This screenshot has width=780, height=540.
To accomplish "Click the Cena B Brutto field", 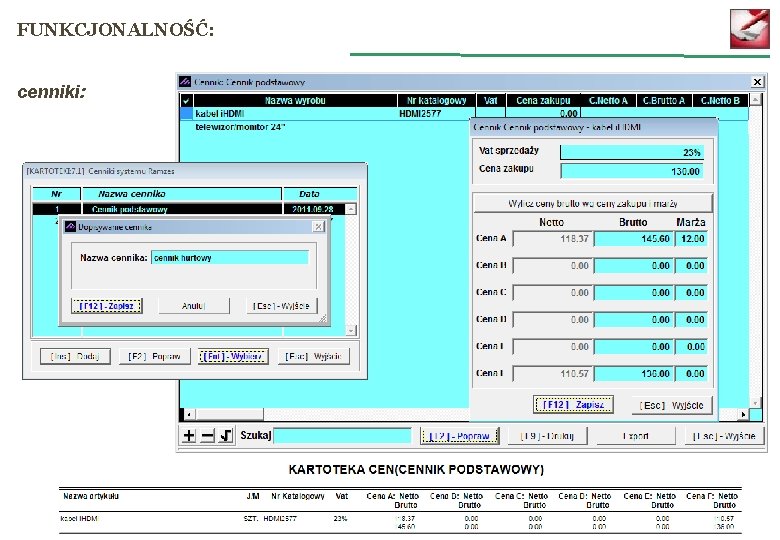I will tap(634, 266).
